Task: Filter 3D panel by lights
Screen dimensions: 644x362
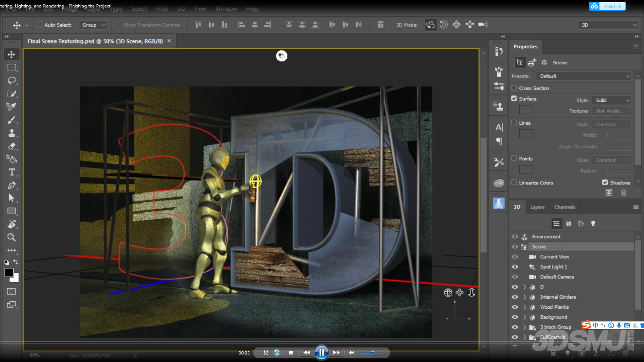Action: (593, 224)
